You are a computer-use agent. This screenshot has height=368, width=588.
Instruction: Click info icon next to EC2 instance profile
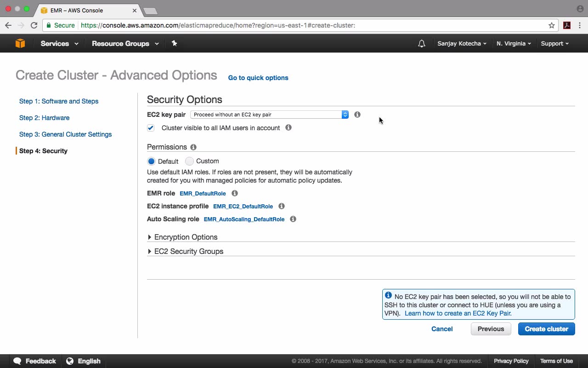coord(282,206)
